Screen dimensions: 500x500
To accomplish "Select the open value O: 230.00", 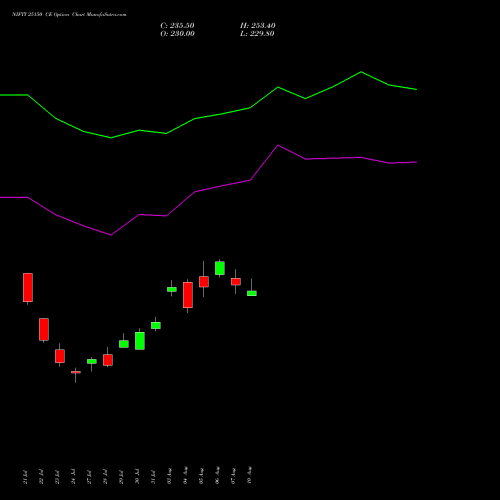I will click(177, 34).
